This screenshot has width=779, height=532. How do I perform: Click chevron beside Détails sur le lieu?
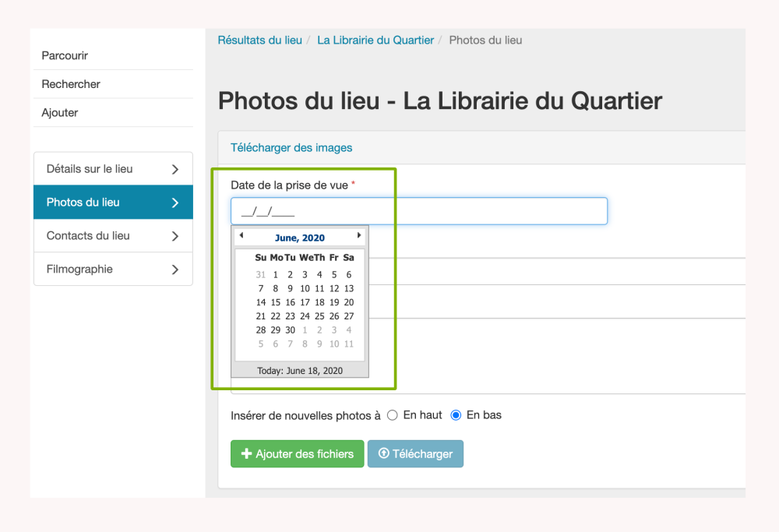point(175,169)
